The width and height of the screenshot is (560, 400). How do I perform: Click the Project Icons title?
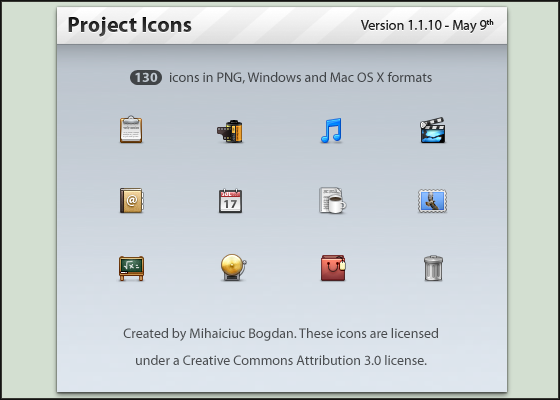click(130, 25)
